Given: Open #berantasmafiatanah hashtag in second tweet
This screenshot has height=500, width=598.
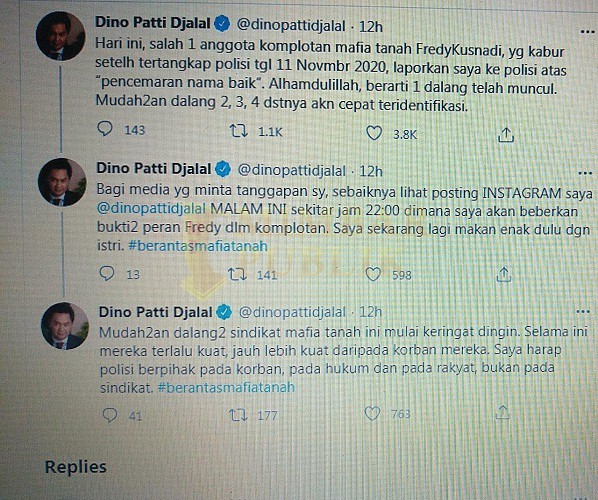Looking at the screenshot, I should tap(198, 246).
